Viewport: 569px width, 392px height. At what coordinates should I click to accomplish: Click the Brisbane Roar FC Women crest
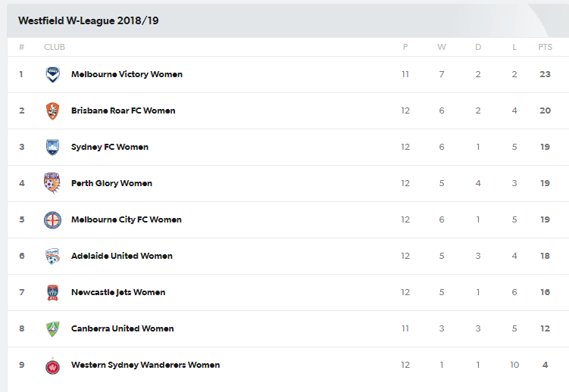[52, 110]
